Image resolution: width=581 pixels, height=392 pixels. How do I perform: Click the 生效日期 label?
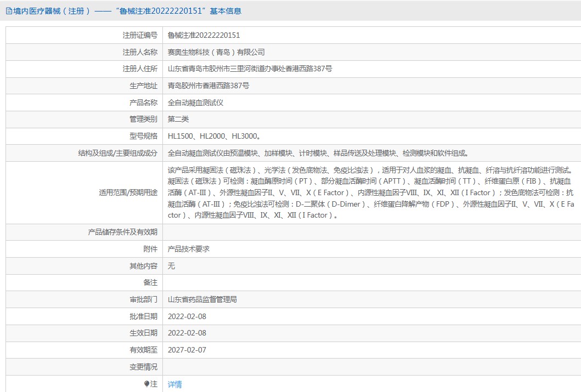pos(143,333)
